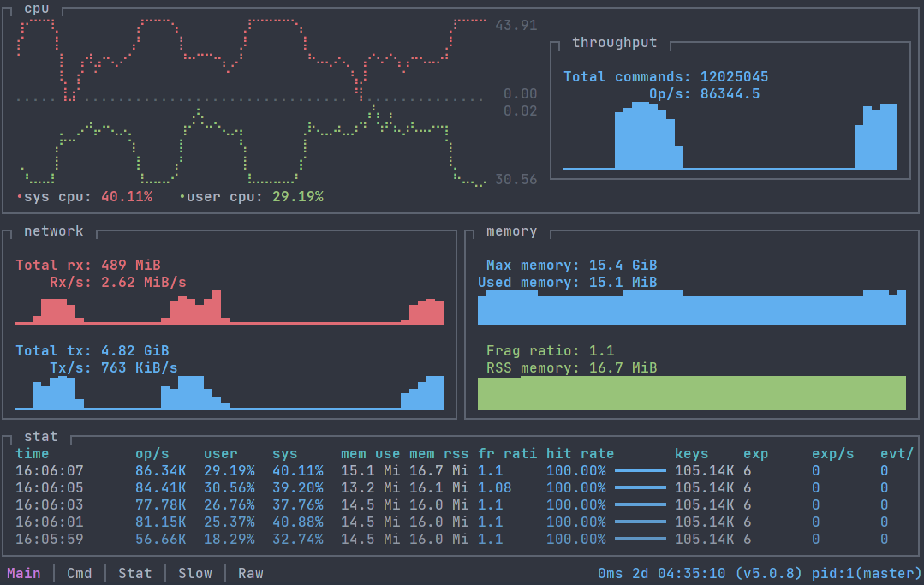Click the memory panel title
The width and height of the screenshot is (924, 585).
click(x=512, y=231)
